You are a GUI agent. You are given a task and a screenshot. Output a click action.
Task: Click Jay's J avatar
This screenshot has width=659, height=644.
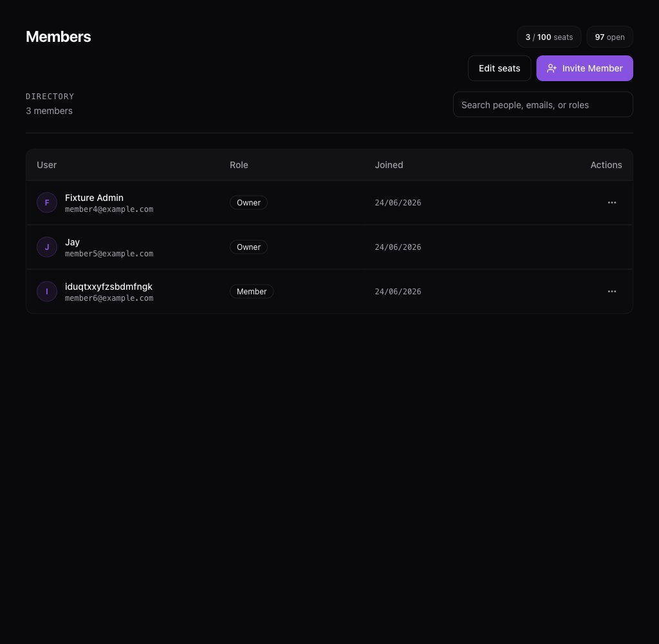(46, 247)
